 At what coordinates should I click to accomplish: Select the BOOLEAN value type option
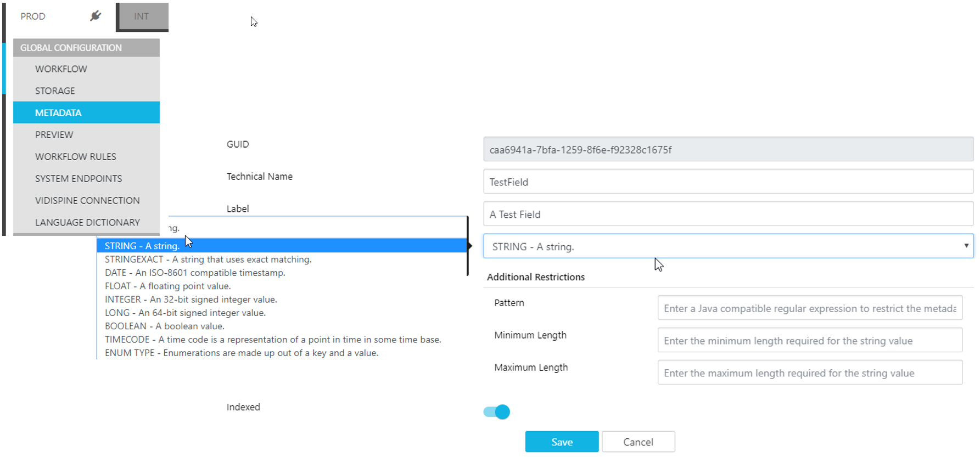pyautogui.click(x=164, y=326)
